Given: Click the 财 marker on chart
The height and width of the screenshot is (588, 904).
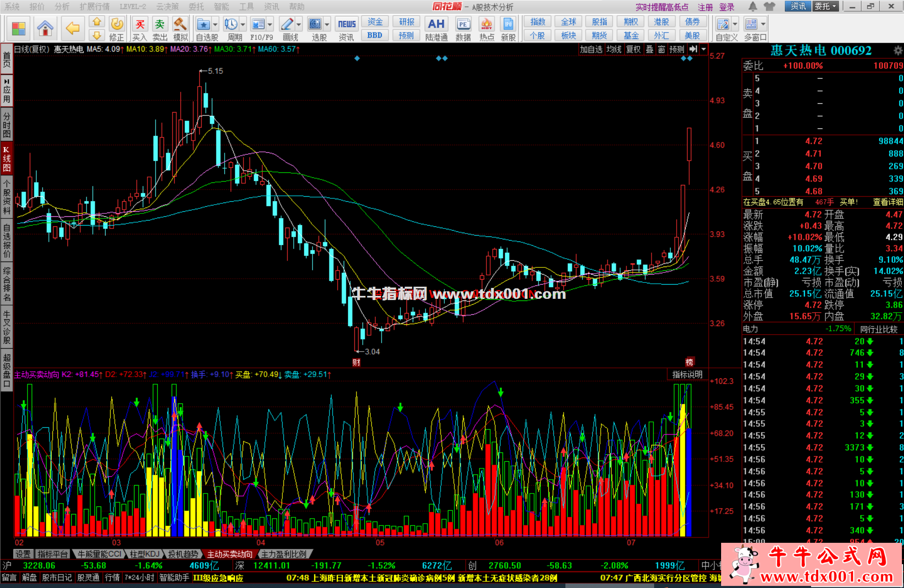Looking at the screenshot, I should [356, 362].
